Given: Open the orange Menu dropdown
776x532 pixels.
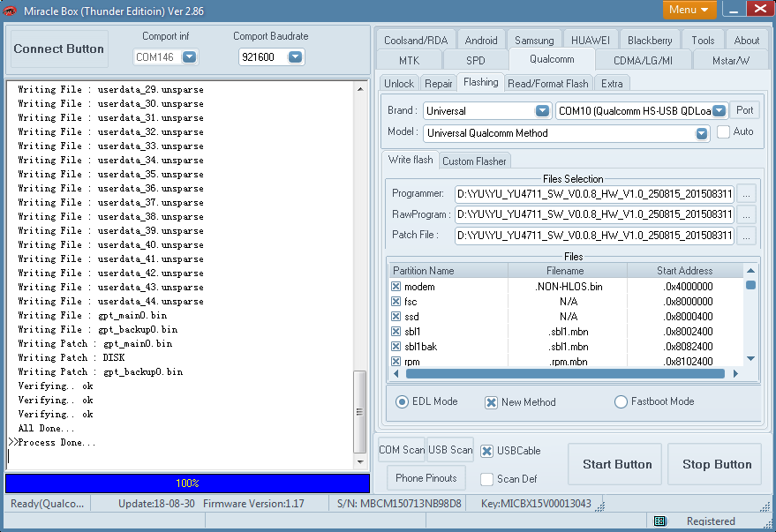Looking at the screenshot, I should point(689,10).
